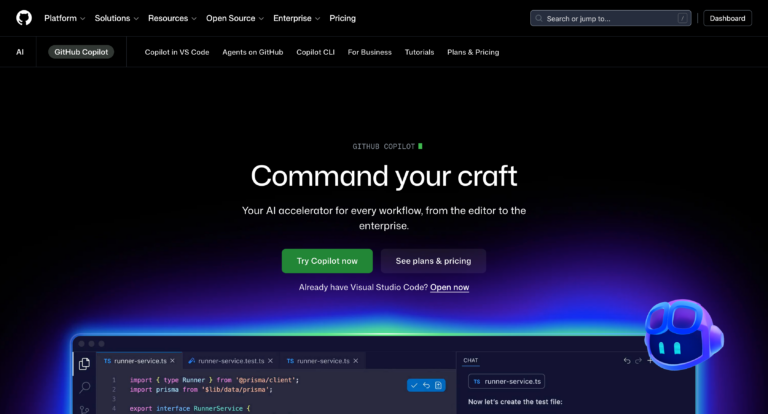Click 'Now let's create the test file:' text
This screenshot has width=768, height=414.
pos(515,402)
